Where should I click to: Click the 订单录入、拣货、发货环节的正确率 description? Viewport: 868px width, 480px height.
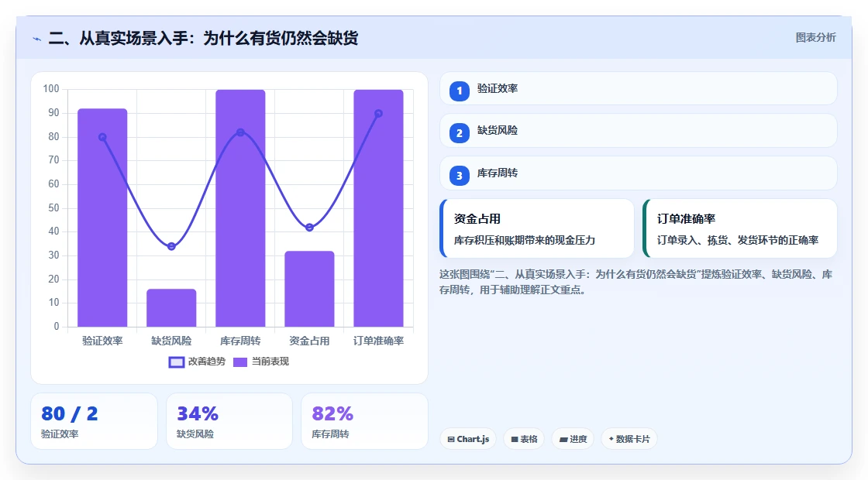pyautogui.click(x=737, y=240)
